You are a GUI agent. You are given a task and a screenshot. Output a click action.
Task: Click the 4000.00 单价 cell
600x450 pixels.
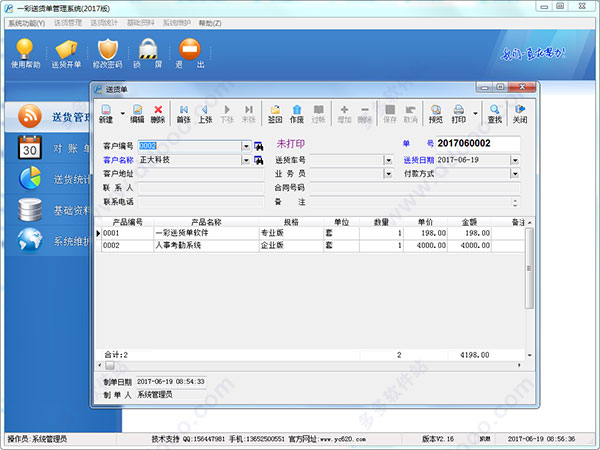click(425, 245)
